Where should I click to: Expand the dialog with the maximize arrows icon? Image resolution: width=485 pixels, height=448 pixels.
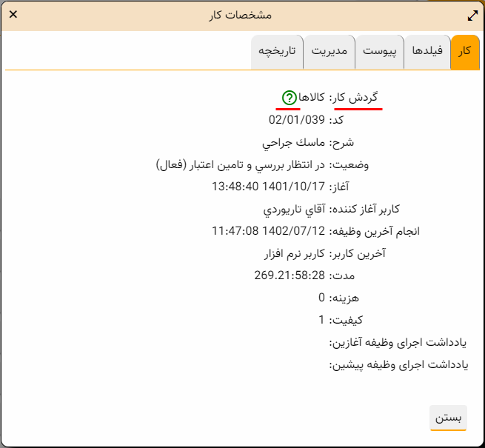[473, 15]
